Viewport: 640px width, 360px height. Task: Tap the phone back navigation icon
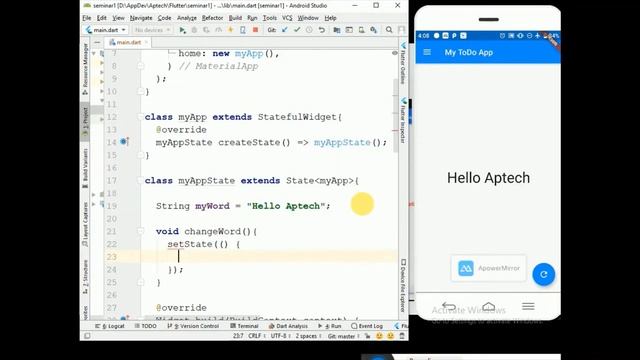click(x=449, y=306)
